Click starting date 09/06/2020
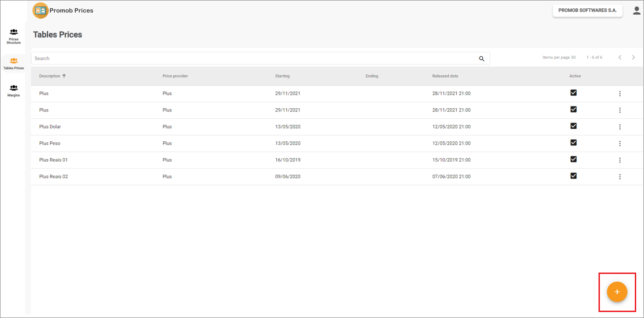This screenshot has height=318, width=644. pyautogui.click(x=288, y=177)
